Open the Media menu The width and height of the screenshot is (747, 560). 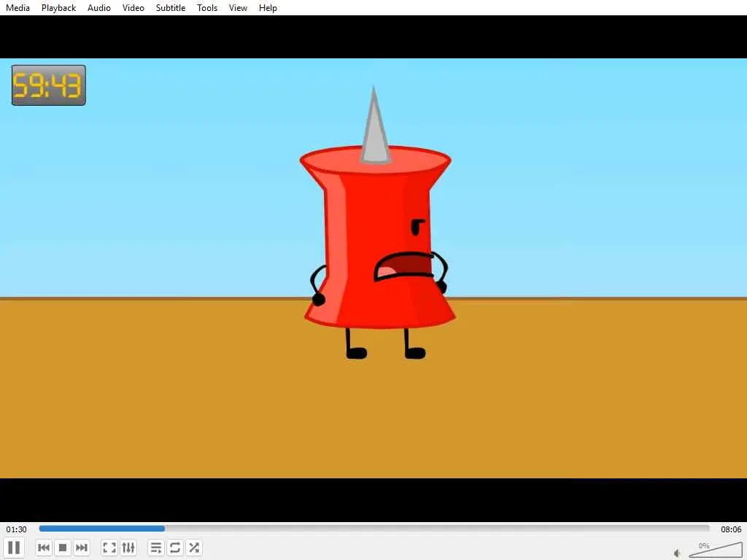18,7
